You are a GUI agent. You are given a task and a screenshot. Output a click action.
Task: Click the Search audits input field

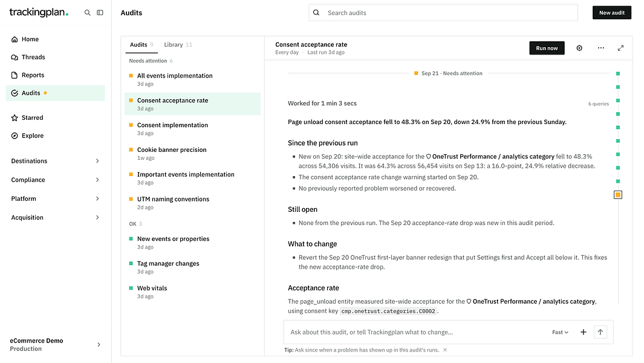click(x=443, y=13)
